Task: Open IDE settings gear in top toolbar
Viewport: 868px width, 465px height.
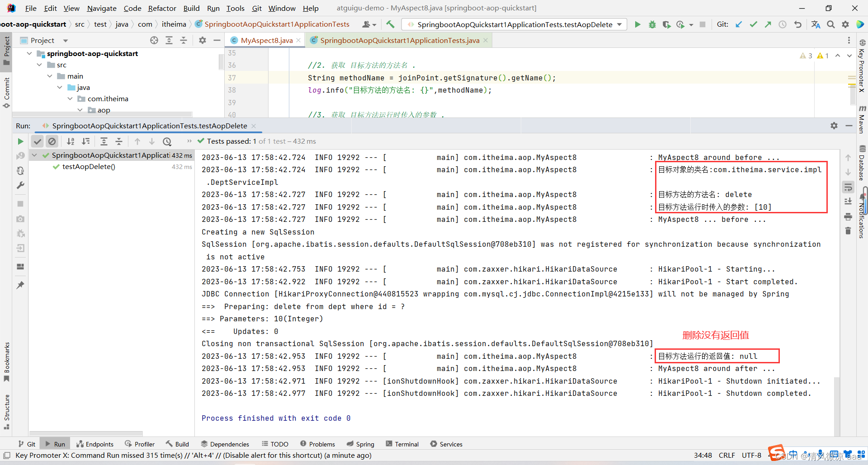Action: point(845,24)
